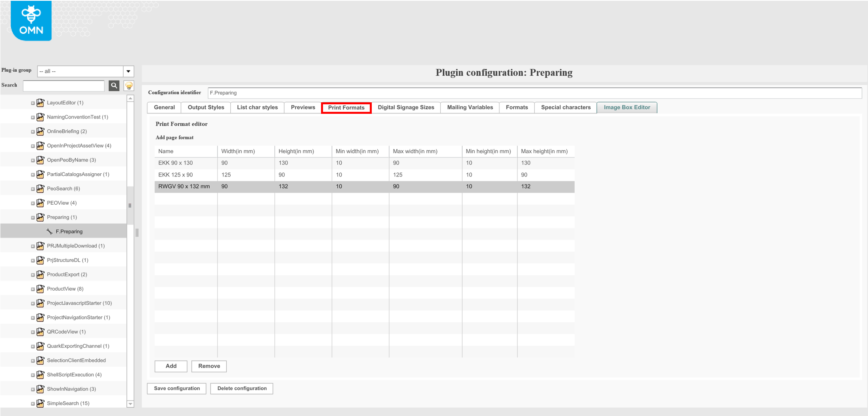Click Save configuration
Image resolution: width=868 pixels, height=416 pixels.
click(176, 388)
